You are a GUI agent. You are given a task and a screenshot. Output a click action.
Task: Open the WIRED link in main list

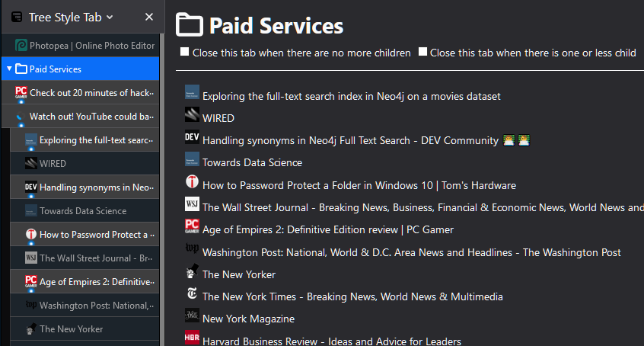pyautogui.click(x=218, y=118)
